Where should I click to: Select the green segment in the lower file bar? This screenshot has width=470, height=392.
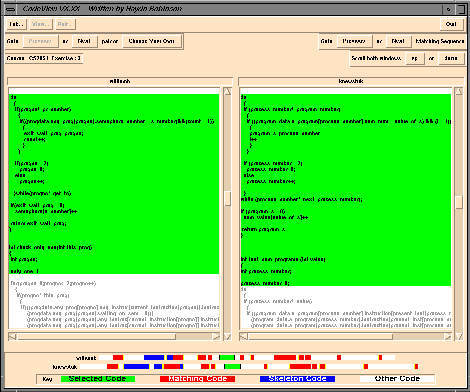232,367
